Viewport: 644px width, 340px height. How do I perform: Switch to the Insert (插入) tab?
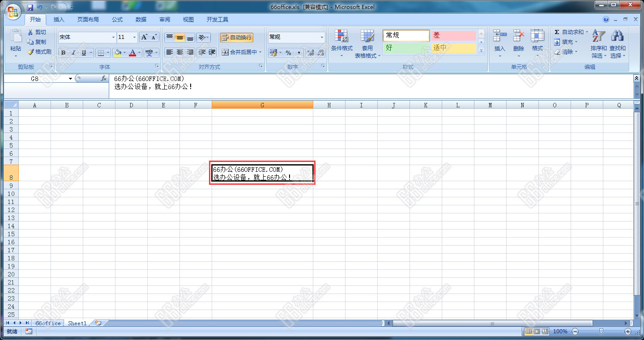[x=59, y=20]
